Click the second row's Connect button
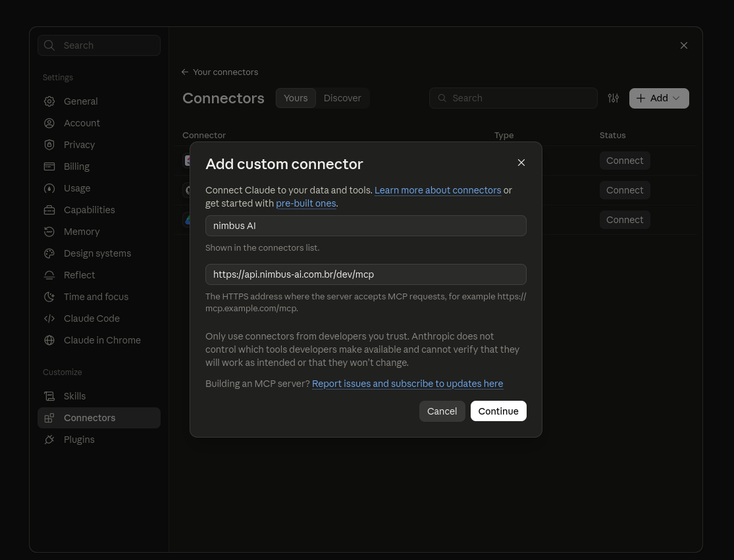This screenshot has height=560, width=734. click(625, 190)
